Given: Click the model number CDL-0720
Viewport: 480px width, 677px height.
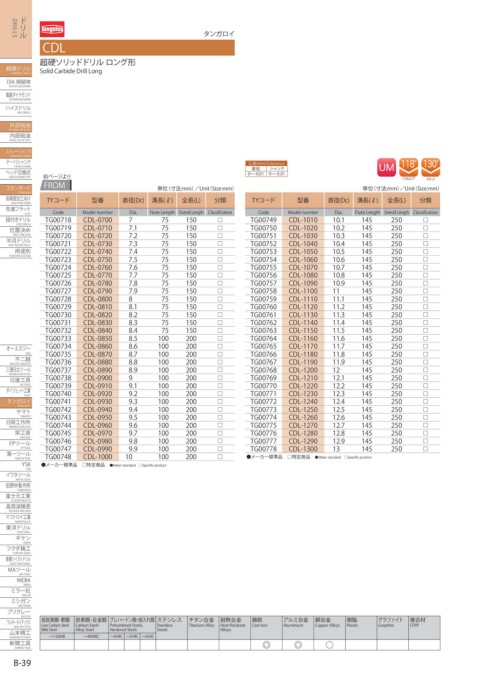Looking at the screenshot, I should click(98, 236).
